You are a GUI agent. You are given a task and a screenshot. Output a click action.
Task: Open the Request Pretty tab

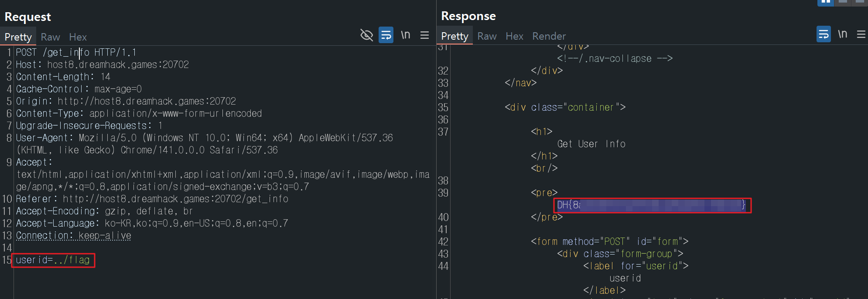pos(18,37)
